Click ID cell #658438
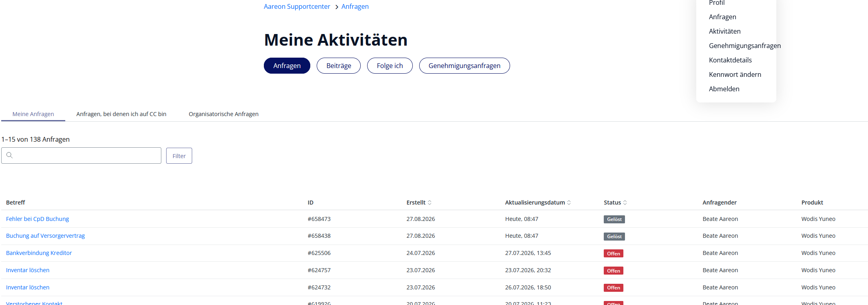This screenshot has width=868, height=305. [319, 236]
